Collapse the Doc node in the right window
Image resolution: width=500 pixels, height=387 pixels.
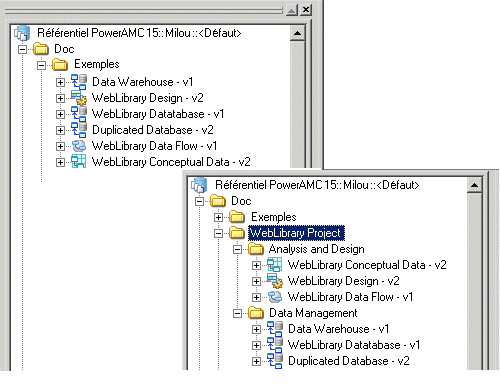pos(199,201)
